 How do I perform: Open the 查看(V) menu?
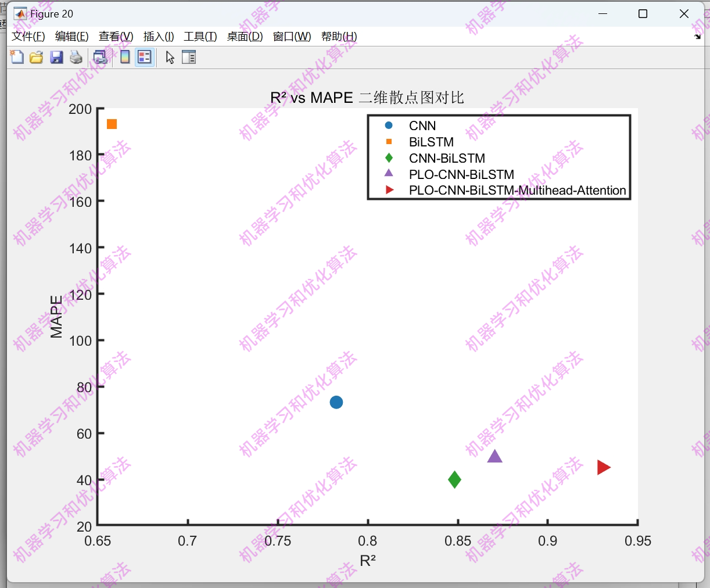(116, 37)
